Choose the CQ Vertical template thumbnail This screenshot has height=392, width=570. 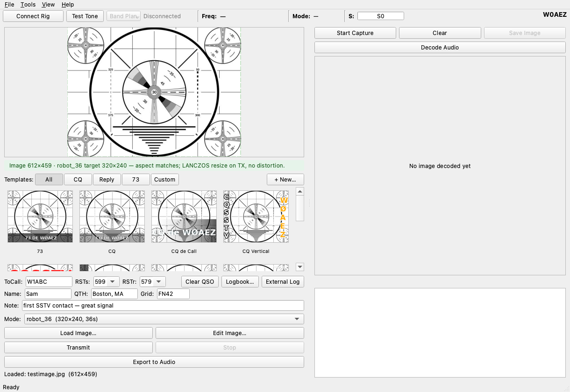pyautogui.click(x=256, y=217)
